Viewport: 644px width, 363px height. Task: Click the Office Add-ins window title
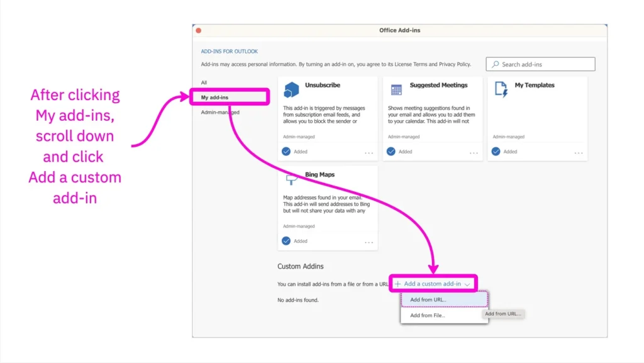pyautogui.click(x=399, y=30)
